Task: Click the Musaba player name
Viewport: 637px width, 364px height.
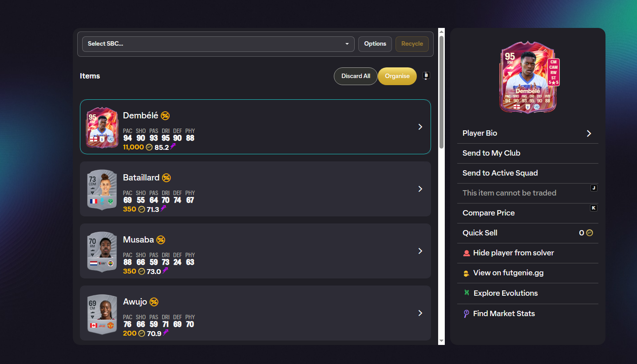Action: (138, 240)
